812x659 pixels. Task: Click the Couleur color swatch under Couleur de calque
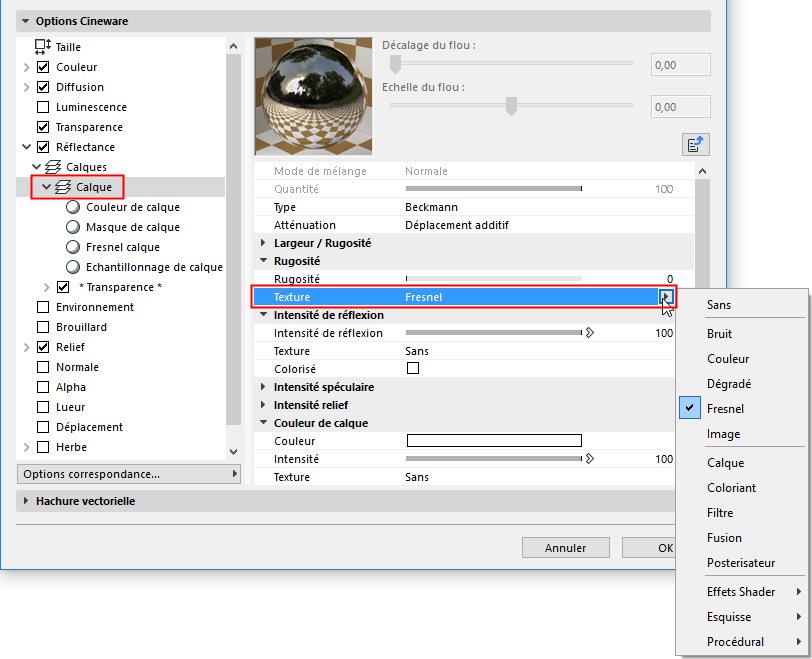494,440
